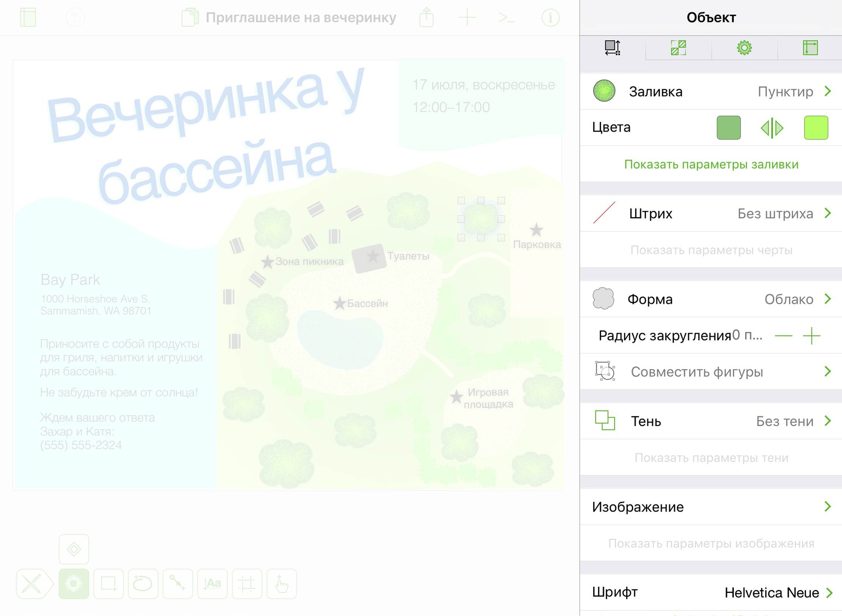842x616 pixels.
Task: Select the freehand drawing tool
Action: [34, 584]
